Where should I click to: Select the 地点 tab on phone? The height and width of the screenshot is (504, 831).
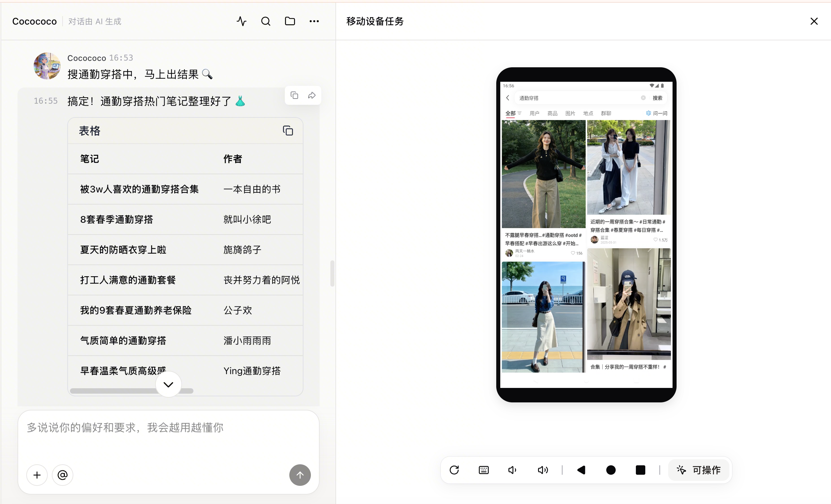point(588,113)
